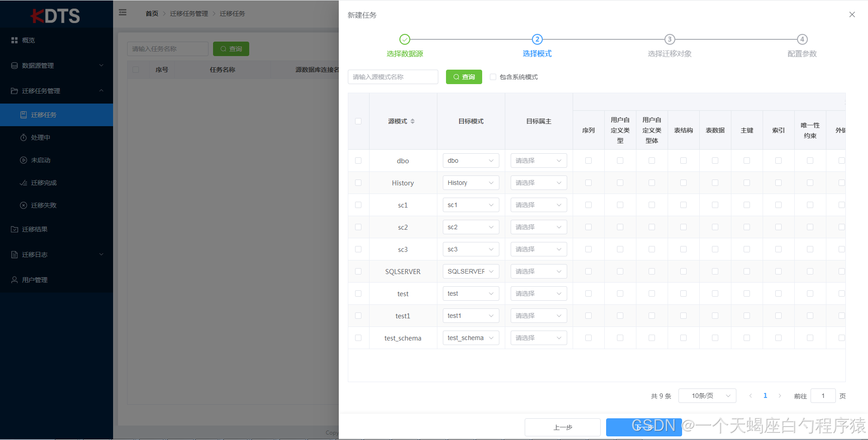Open the dbo 目标模式 dropdown
Viewport: 868px width, 440px height.
tap(471, 161)
